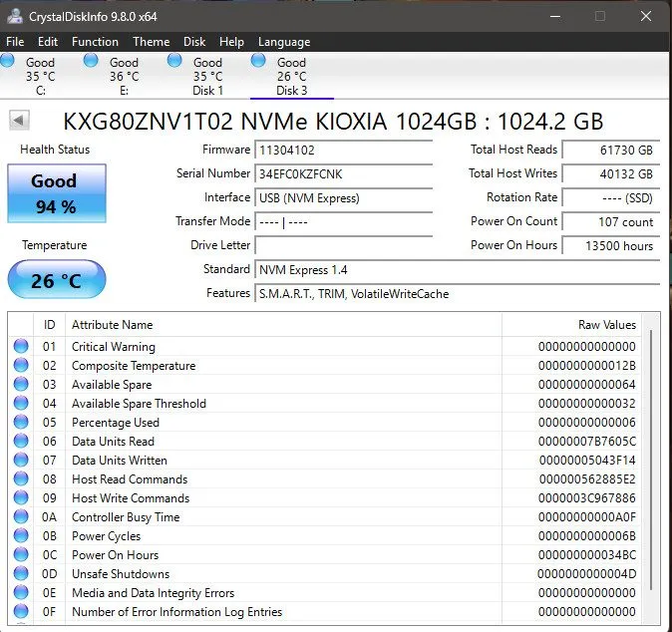Open the Disk menu
This screenshot has height=632, width=672.
[194, 42]
